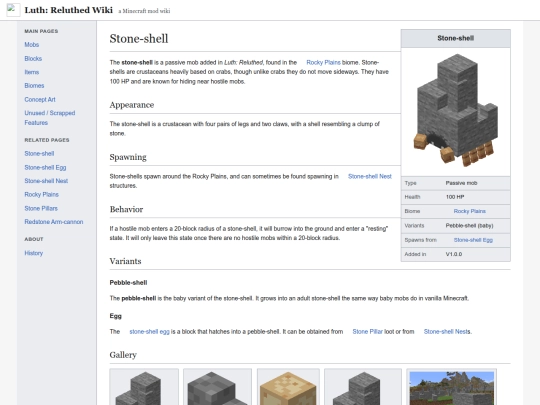Viewport: 540px width, 405px height.
Task: Open the tan egg gallery thumbnail
Action: coord(288,387)
